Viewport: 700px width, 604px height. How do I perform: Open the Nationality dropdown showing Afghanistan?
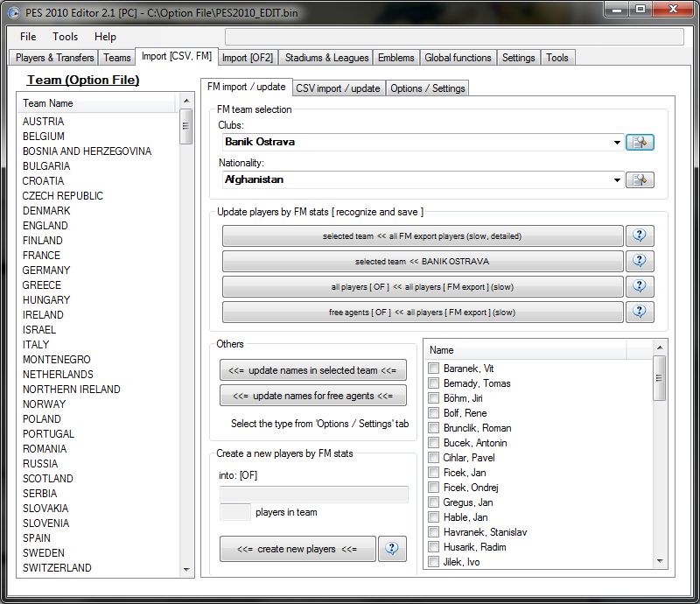[617, 179]
